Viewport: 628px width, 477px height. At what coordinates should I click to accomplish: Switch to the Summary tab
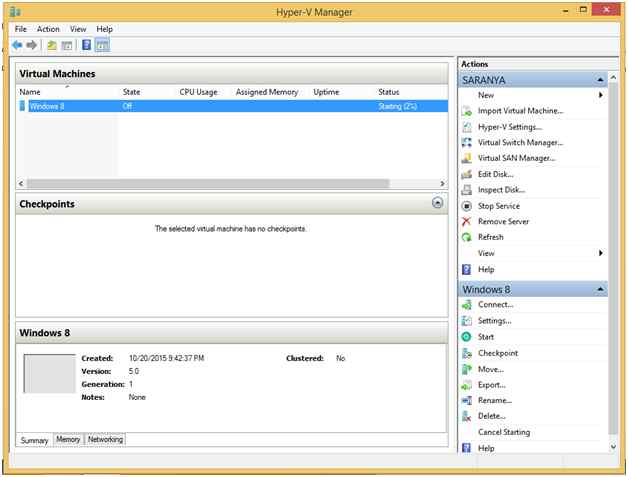(34, 440)
